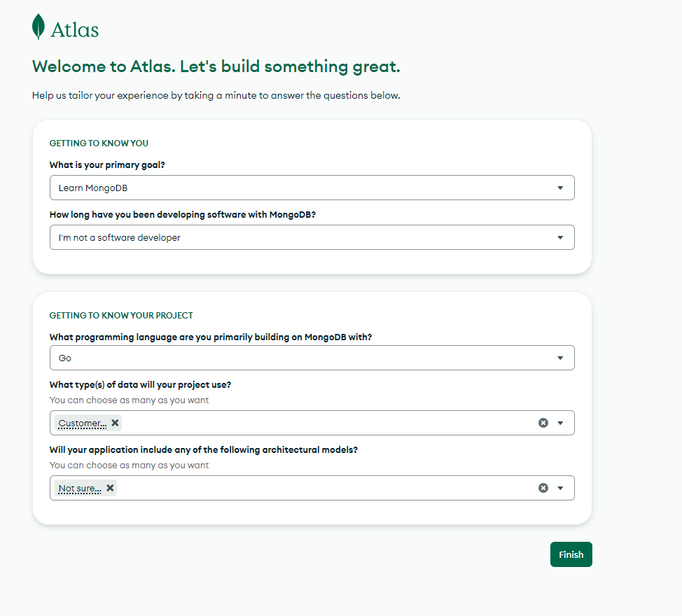Click the Not sure... tag label

coord(80,488)
